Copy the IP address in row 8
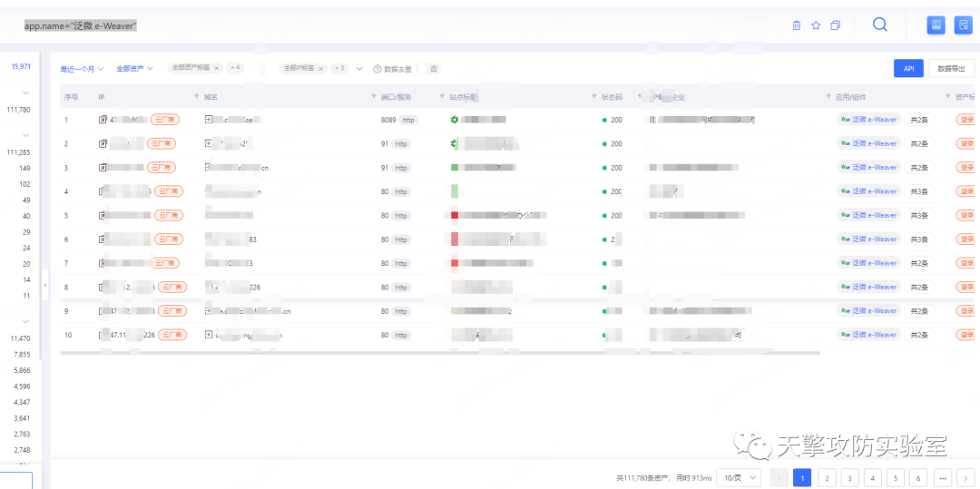This screenshot has height=489, width=980. coord(103,288)
